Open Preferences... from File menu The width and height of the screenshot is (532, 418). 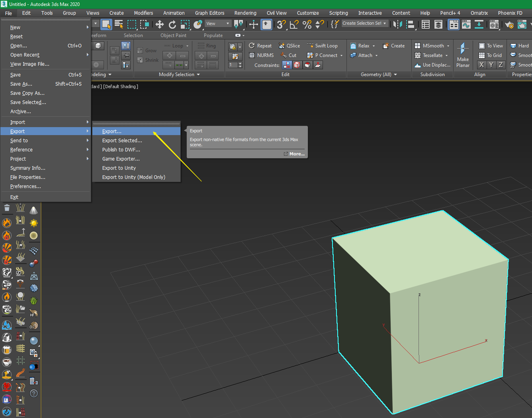pos(45,186)
